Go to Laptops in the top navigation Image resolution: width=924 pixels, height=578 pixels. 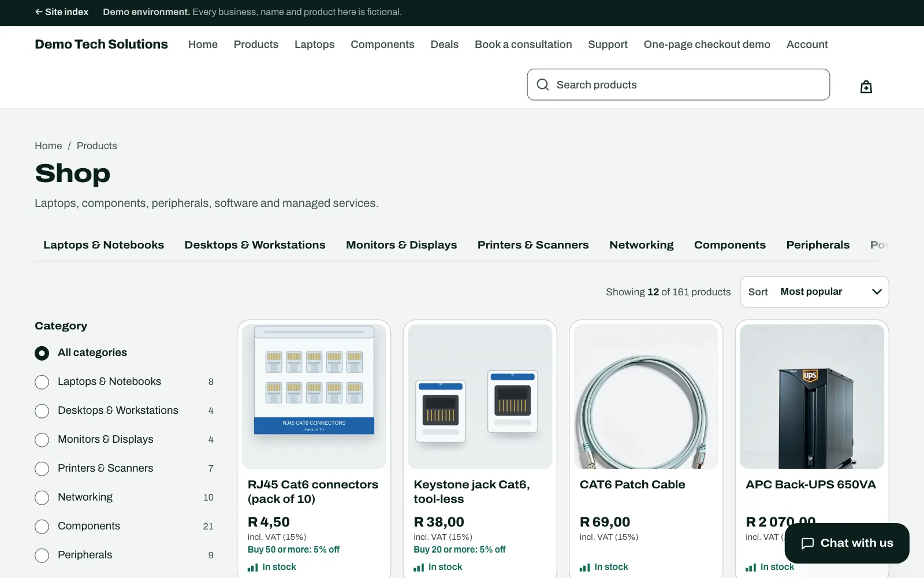coord(314,45)
